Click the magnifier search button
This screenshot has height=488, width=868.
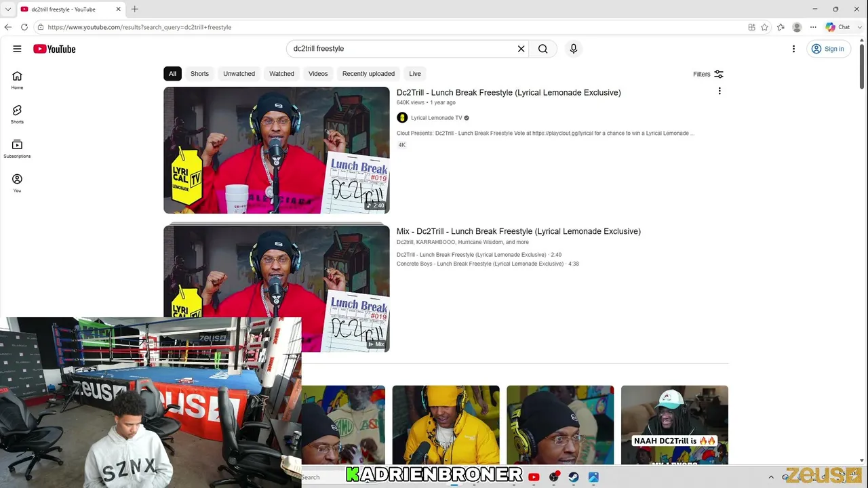tap(542, 49)
